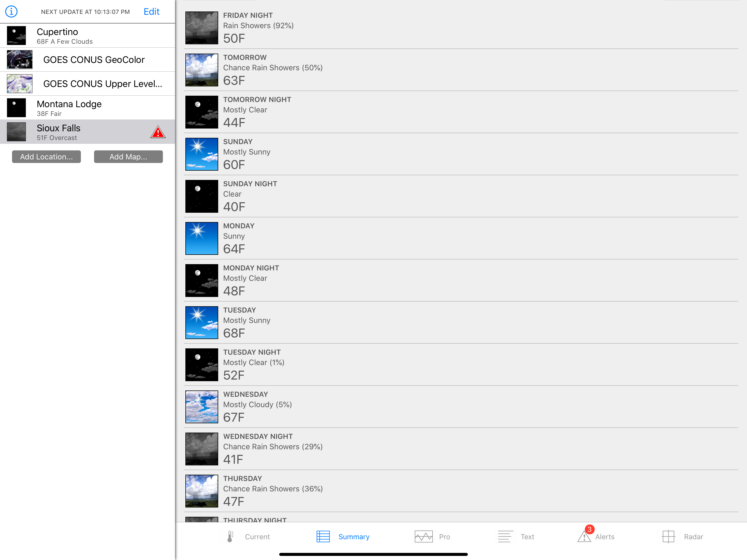Switch to the Pro tab label
The width and height of the screenshot is (747, 560).
[444, 537]
